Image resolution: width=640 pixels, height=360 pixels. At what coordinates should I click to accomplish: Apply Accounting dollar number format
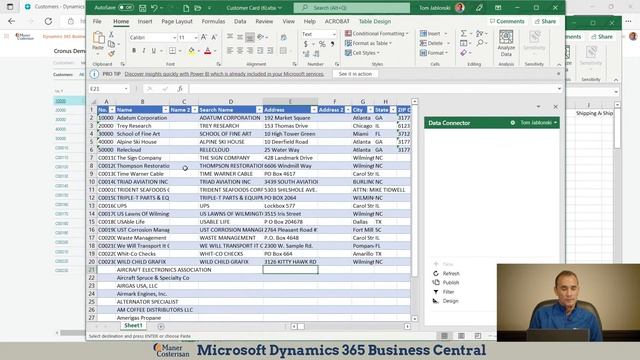(x=306, y=44)
